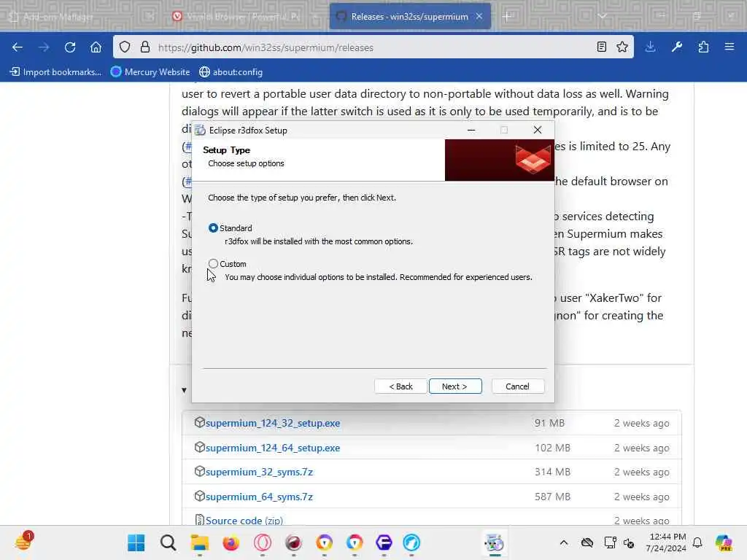747x560 pixels.
Task: Click the network display tray icon
Action: pos(610,542)
